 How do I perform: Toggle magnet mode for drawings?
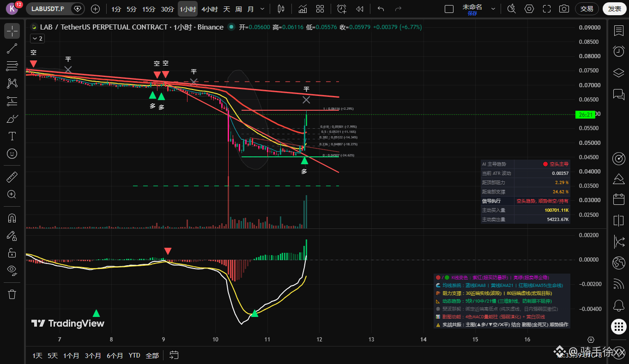click(x=12, y=218)
